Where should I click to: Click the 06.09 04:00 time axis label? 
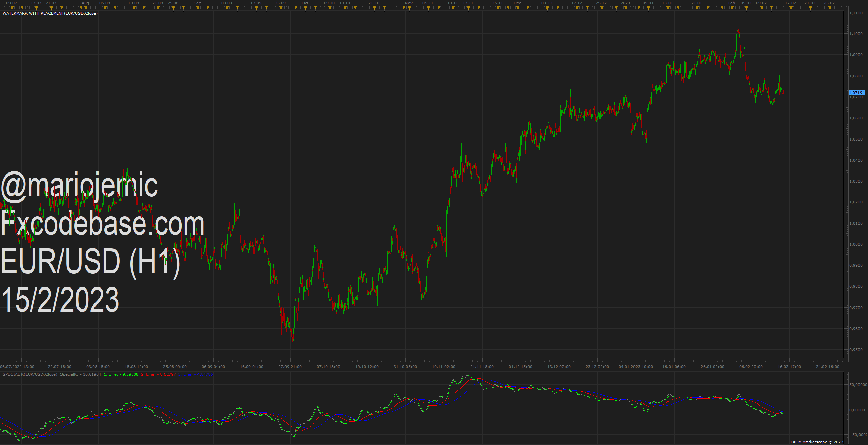(x=213, y=367)
